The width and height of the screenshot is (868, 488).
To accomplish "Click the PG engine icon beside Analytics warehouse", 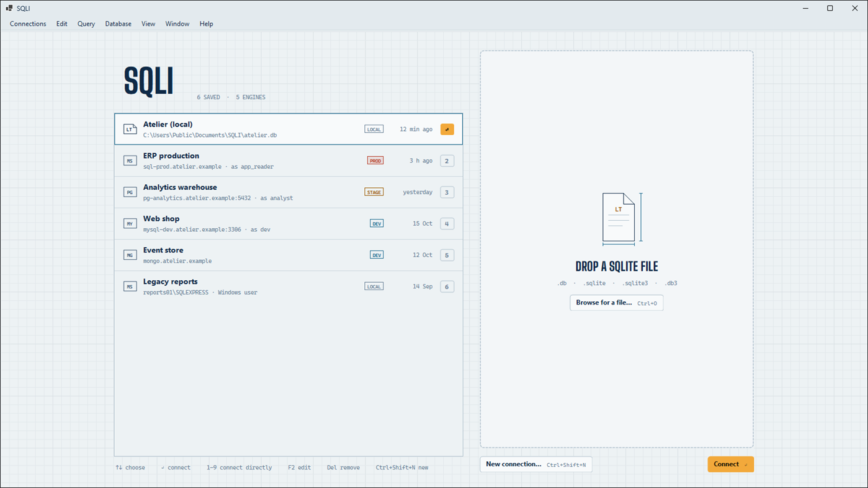I will coord(130,192).
